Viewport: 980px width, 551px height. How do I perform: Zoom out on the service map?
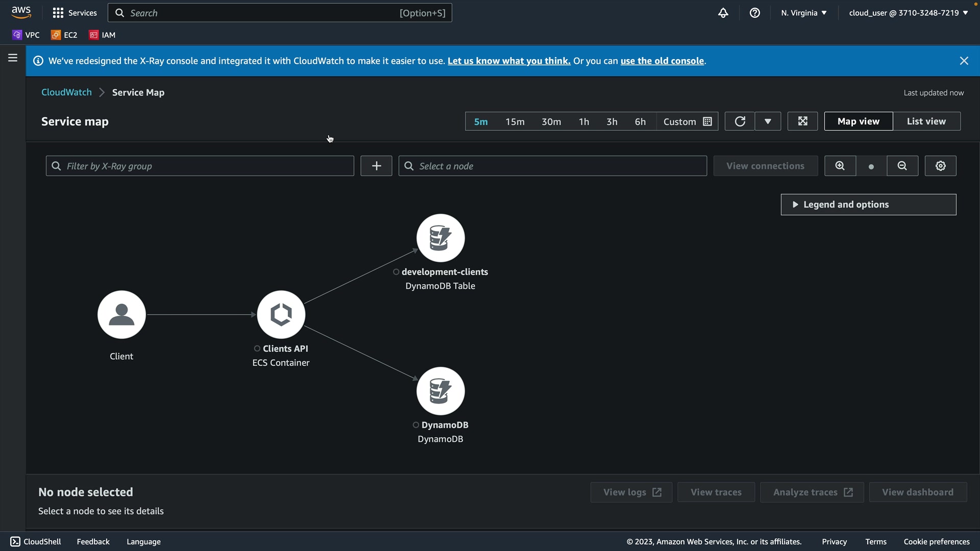coord(902,166)
